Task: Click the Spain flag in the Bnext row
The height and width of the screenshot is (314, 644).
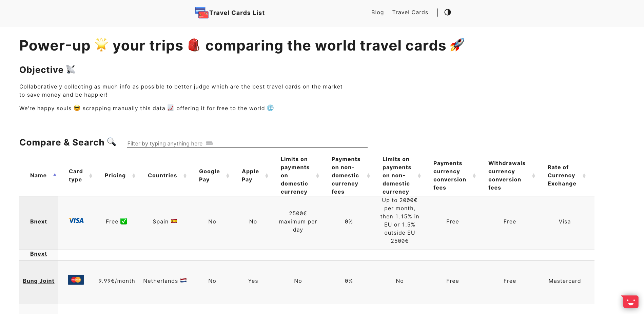Action: (x=174, y=221)
